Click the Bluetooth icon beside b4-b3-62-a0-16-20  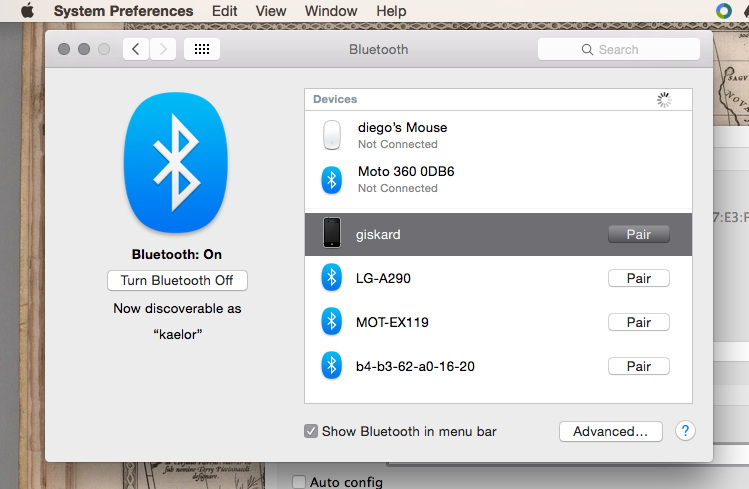point(332,365)
